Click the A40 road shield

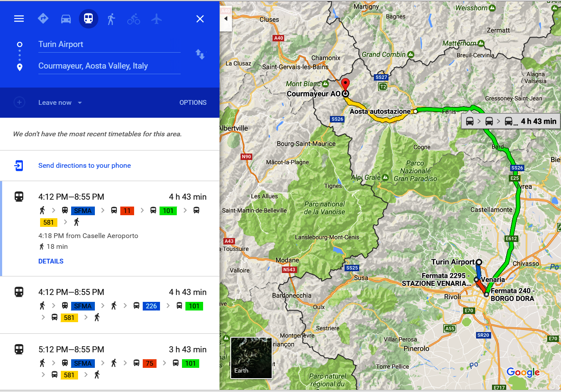coord(279,38)
